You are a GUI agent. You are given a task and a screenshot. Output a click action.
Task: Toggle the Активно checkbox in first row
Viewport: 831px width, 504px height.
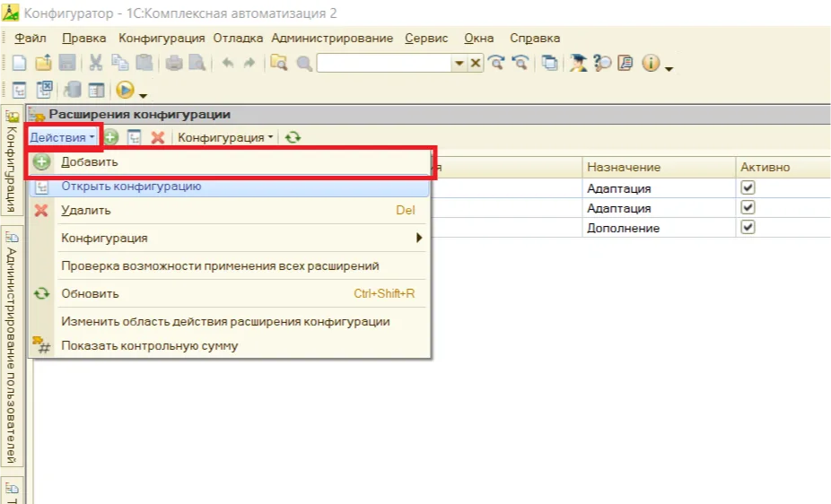[748, 188]
